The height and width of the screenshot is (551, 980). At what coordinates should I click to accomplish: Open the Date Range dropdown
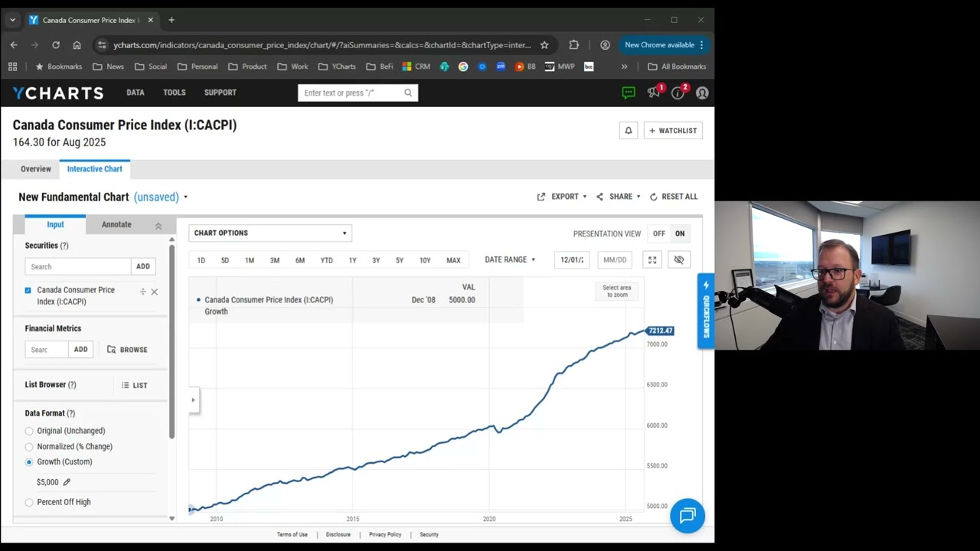coord(510,260)
